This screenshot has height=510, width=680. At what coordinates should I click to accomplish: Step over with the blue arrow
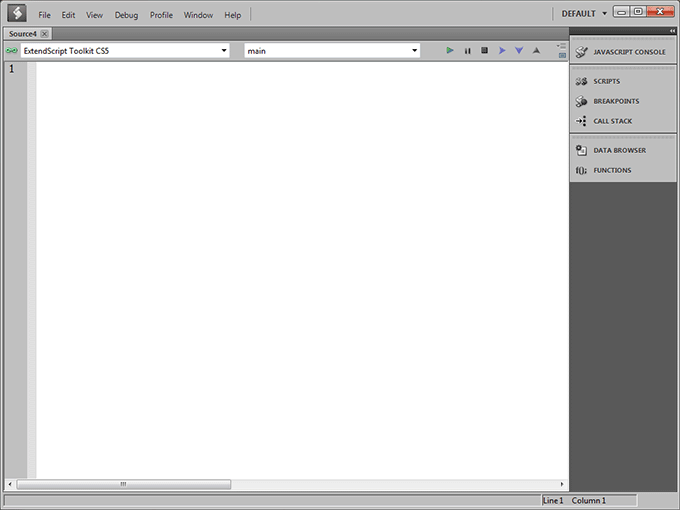point(502,51)
